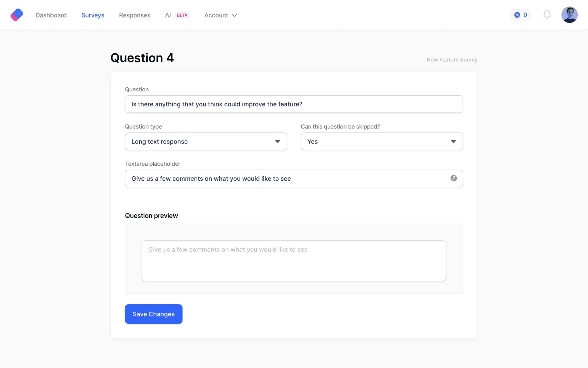Open the 'Can this question be skipped' dropdown
This screenshot has height=368, width=588.
point(382,141)
